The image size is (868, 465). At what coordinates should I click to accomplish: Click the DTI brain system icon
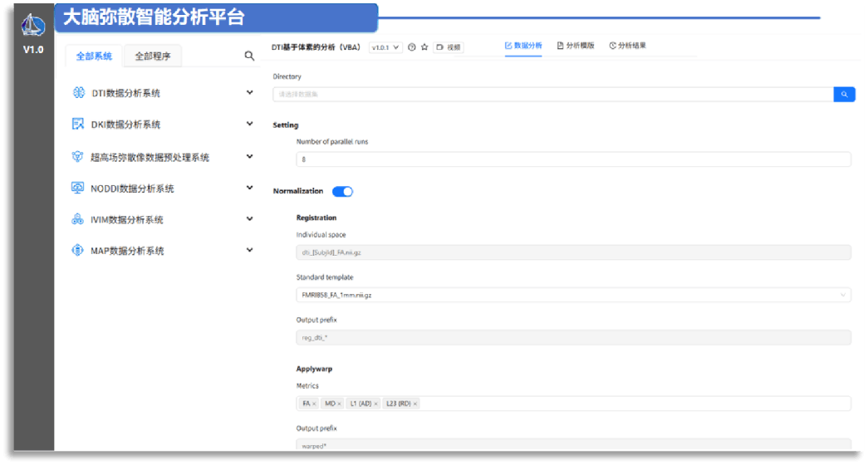78,93
